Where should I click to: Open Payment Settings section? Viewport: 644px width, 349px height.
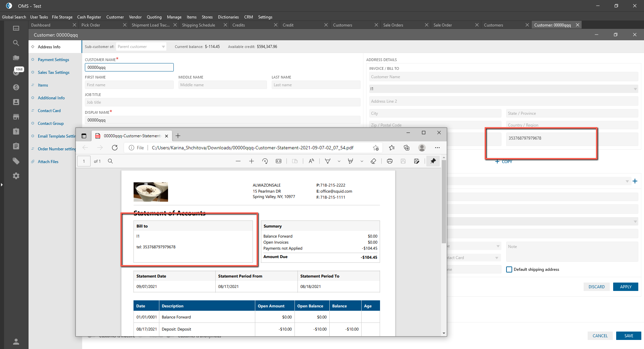pyautogui.click(x=53, y=60)
